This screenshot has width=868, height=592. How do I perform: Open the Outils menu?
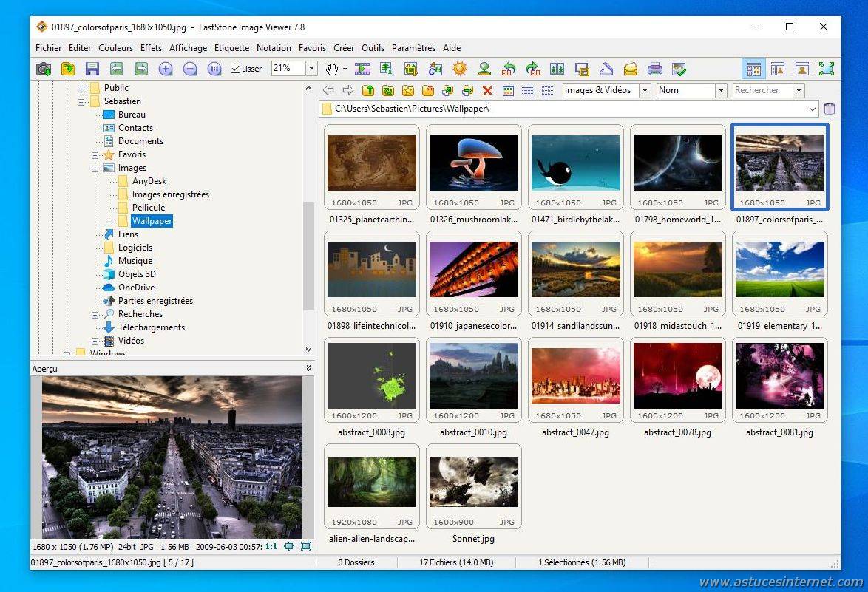point(373,48)
